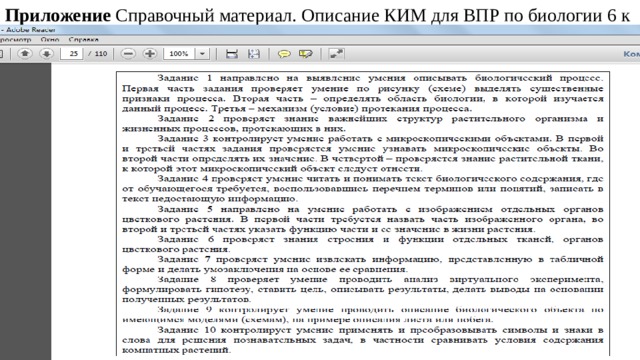
Task: Click the paragraph starting 'Задание 10 контролирует'
Action: [362, 340]
